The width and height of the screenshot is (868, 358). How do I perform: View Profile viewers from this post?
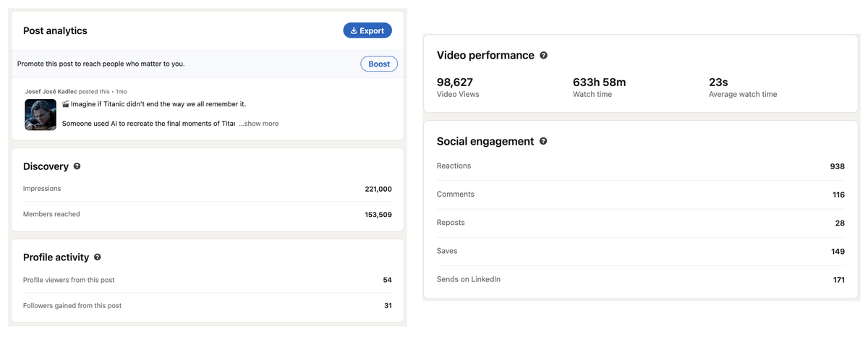coord(69,280)
